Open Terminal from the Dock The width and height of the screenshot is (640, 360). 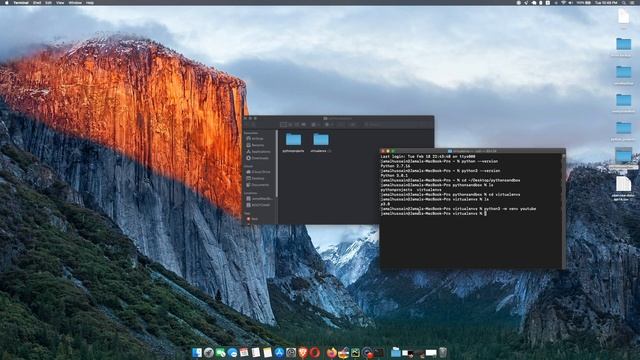click(x=379, y=352)
